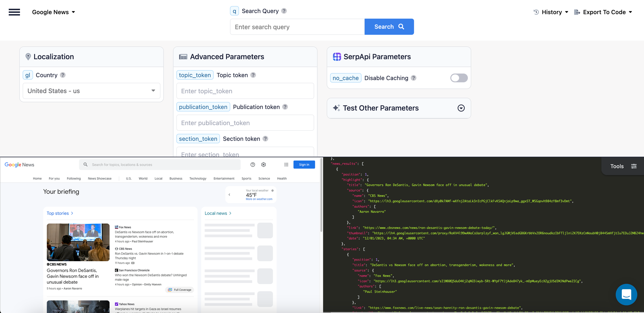Click the blue Search button

click(x=389, y=27)
